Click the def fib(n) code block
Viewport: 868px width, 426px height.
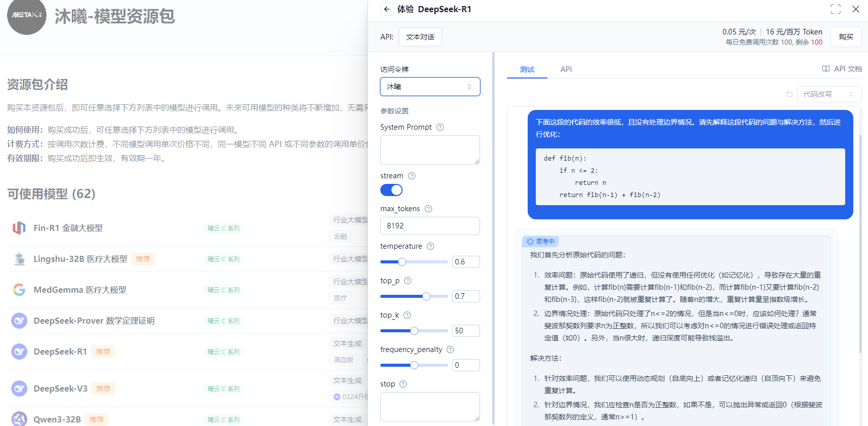(x=690, y=177)
